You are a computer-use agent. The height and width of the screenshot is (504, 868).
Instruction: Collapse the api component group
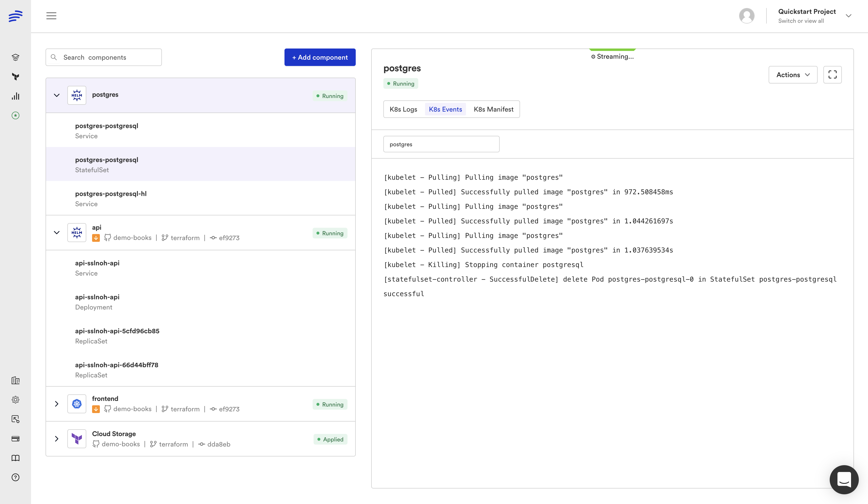pyautogui.click(x=57, y=233)
